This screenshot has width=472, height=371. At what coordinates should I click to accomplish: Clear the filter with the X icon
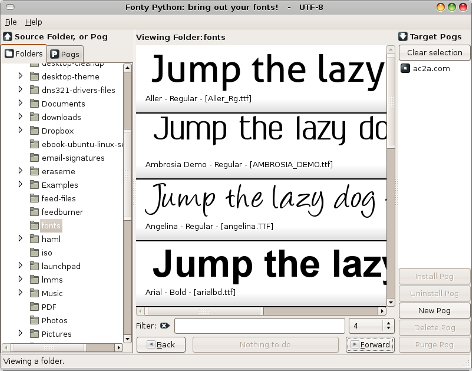tap(165, 326)
